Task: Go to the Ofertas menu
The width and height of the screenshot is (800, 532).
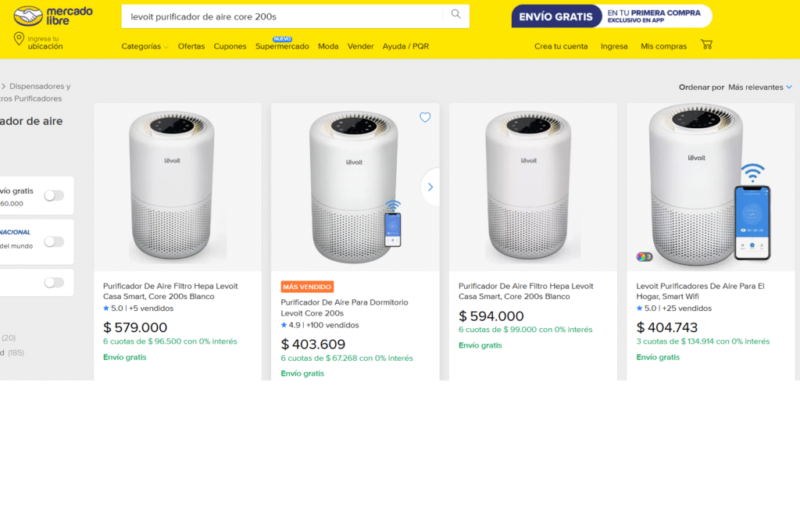Action: point(191,46)
